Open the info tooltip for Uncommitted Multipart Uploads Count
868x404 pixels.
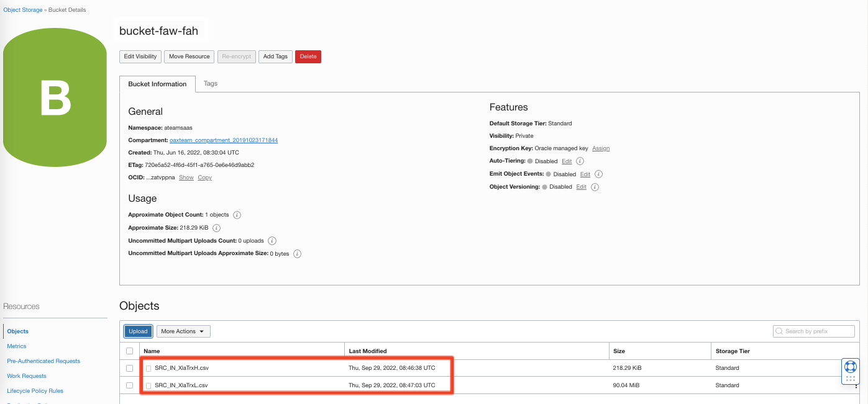[273, 241]
